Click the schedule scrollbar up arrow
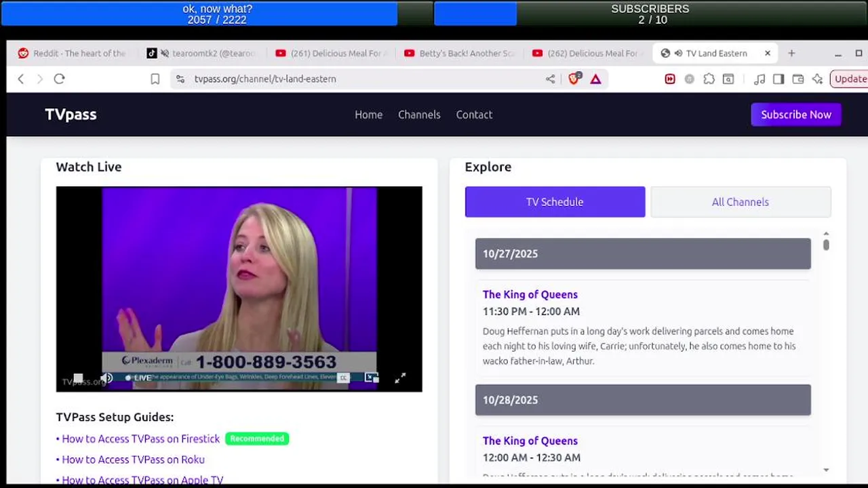Viewport: 868px width, 488px height. point(826,234)
